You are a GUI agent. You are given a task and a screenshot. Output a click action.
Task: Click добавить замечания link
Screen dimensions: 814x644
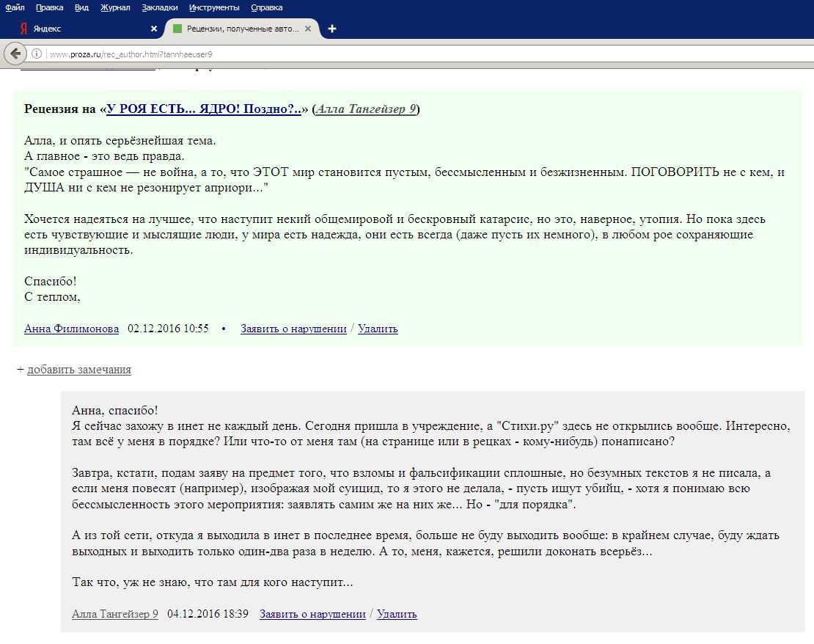[x=79, y=370]
